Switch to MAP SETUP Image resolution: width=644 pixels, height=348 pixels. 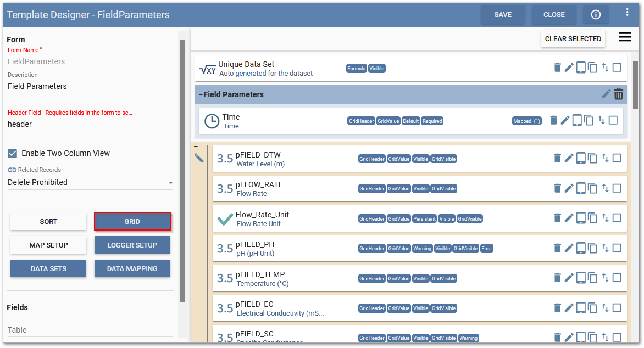pos(48,245)
